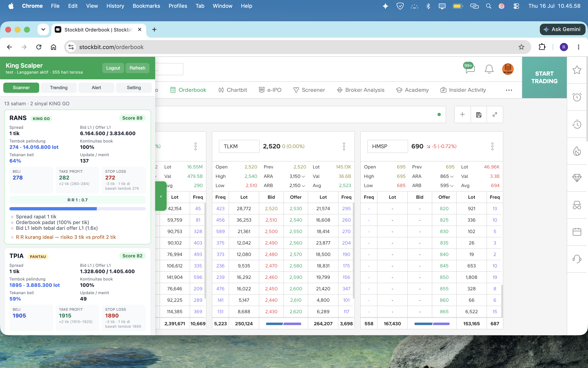Expand TLKM ARB price dropdown
This screenshot has height=368, width=588.
click(303, 186)
